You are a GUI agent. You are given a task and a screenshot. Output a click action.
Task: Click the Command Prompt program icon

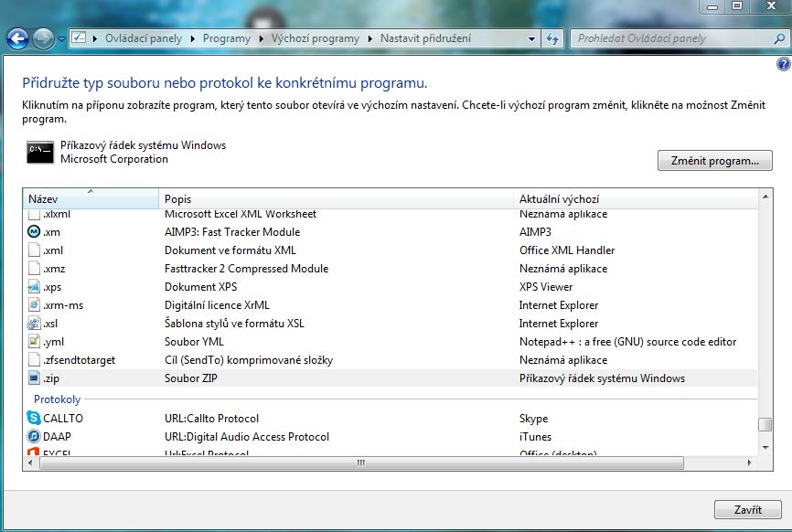(40, 152)
